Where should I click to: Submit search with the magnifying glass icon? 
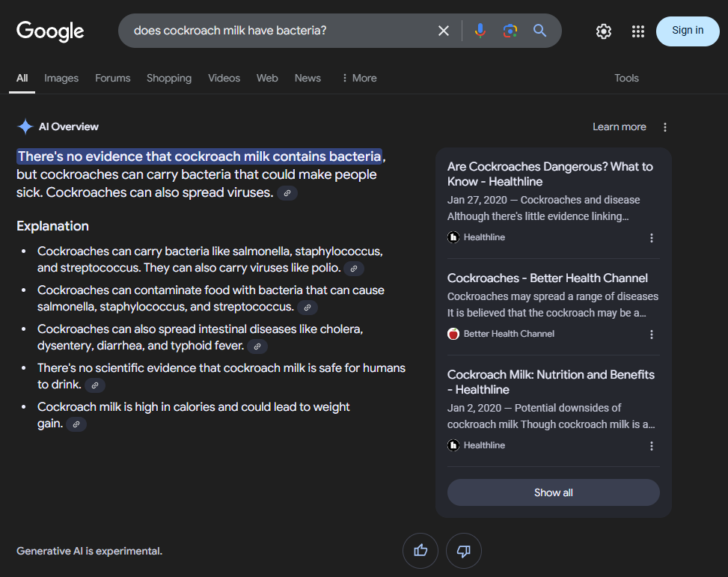click(x=539, y=31)
